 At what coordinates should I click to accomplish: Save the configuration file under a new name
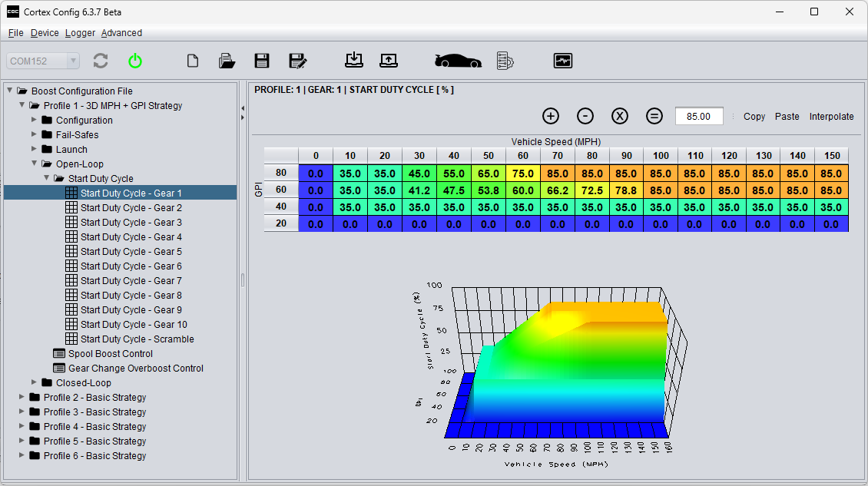298,60
